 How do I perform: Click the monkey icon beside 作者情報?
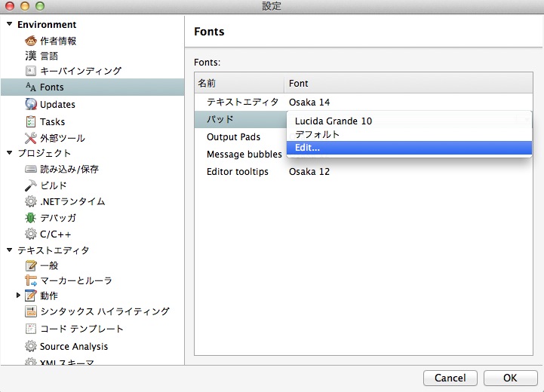(x=30, y=41)
